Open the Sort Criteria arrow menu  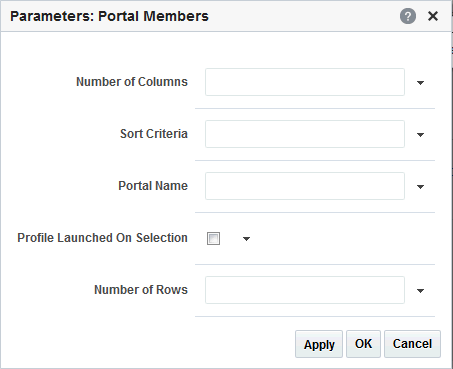point(420,134)
